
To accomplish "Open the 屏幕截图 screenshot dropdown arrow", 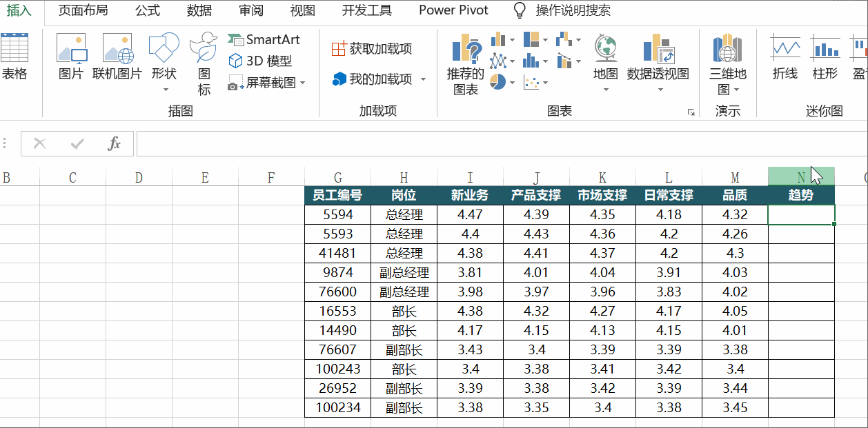I will point(302,83).
